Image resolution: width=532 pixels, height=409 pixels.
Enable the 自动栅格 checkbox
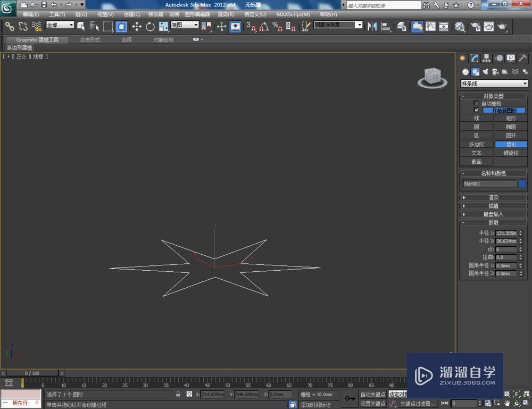pos(476,103)
